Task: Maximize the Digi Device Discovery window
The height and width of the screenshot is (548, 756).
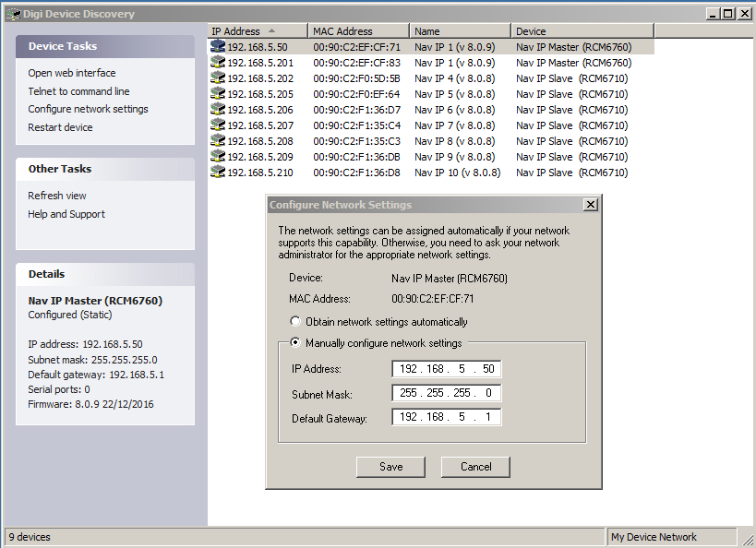Action: click(728, 14)
